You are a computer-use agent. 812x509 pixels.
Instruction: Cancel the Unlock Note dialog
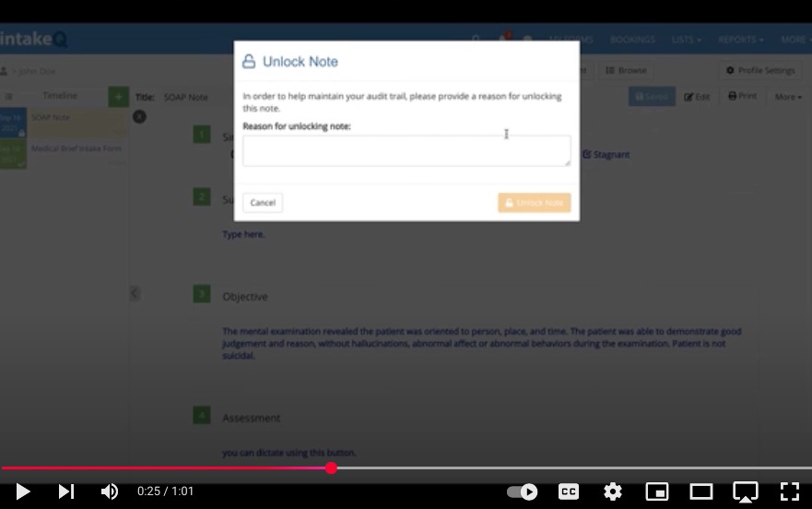pyautogui.click(x=263, y=203)
